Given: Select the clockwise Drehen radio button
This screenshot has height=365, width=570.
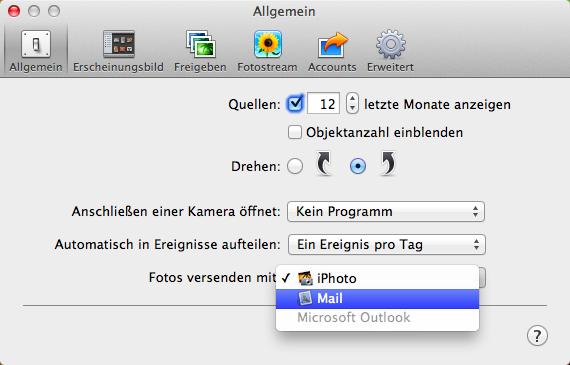Looking at the screenshot, I should pos(358,166).
